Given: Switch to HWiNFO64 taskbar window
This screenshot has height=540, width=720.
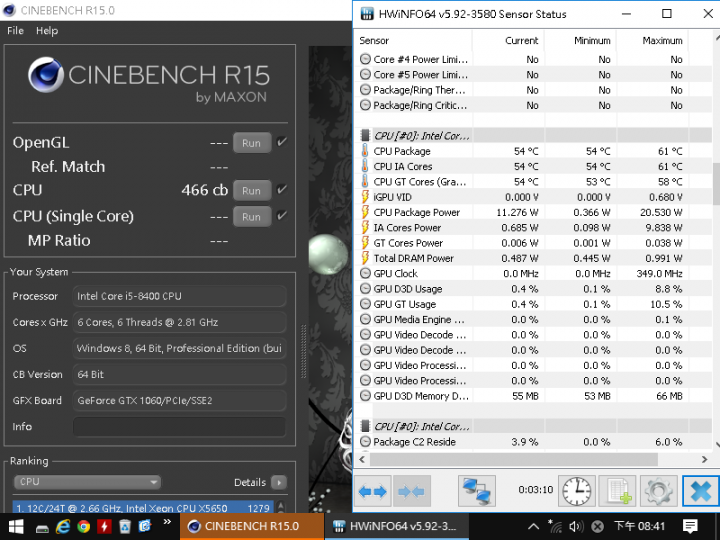Looking at the screenshot, I should pos(397,526).
